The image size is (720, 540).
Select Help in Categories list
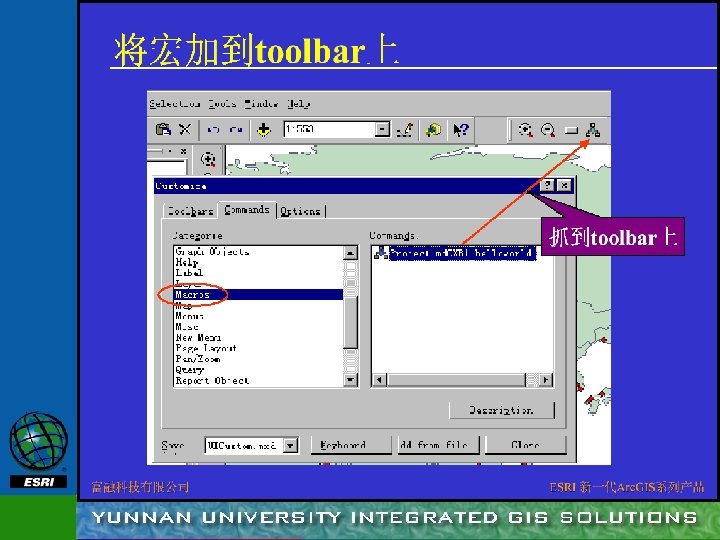(x=259, y=262)
